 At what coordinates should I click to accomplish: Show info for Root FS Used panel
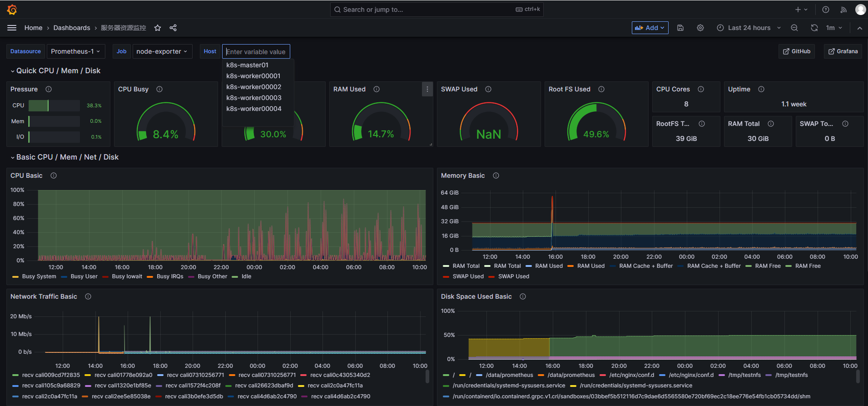tap(601, 89)
